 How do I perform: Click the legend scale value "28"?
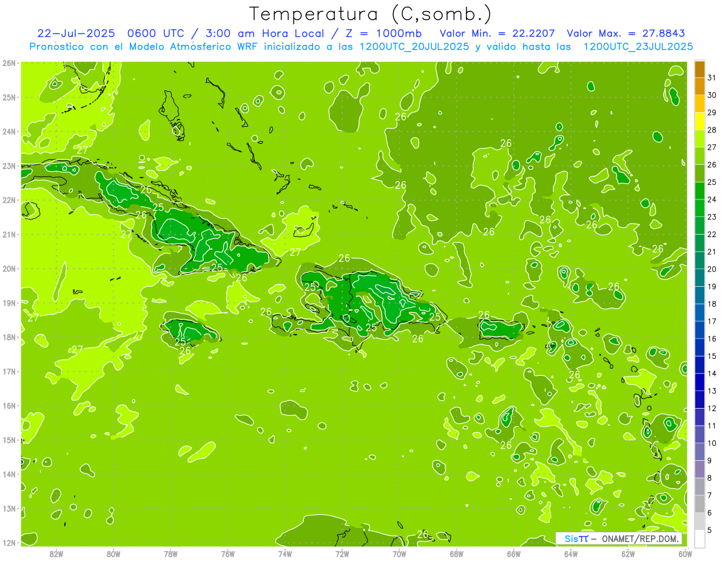coord(712,130)
